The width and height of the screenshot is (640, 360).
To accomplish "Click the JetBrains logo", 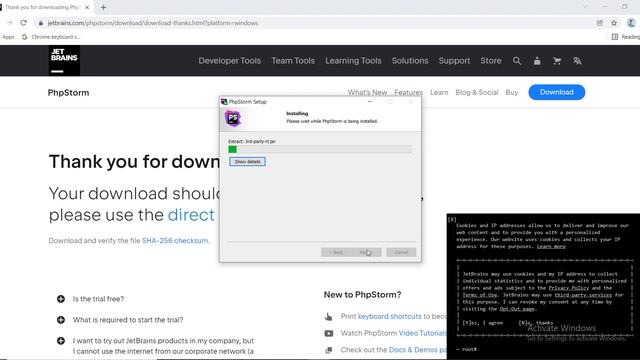I will click(x=64, y=60).
